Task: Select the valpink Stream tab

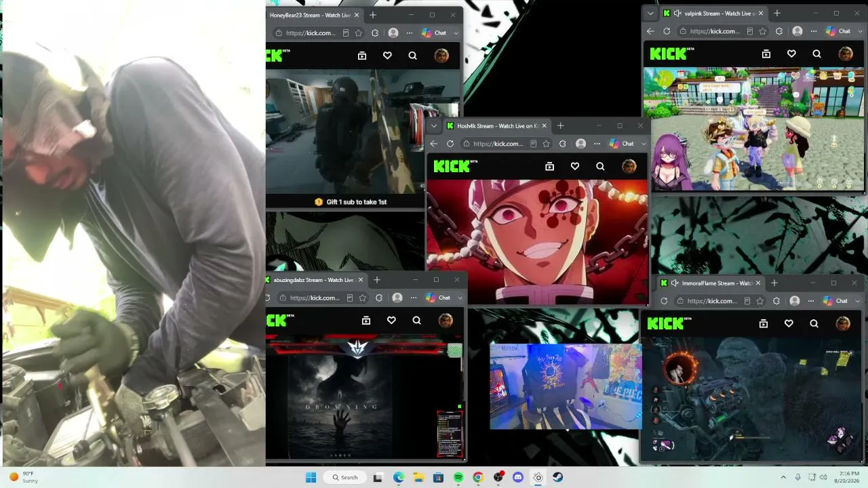Action: click(713, 14)
